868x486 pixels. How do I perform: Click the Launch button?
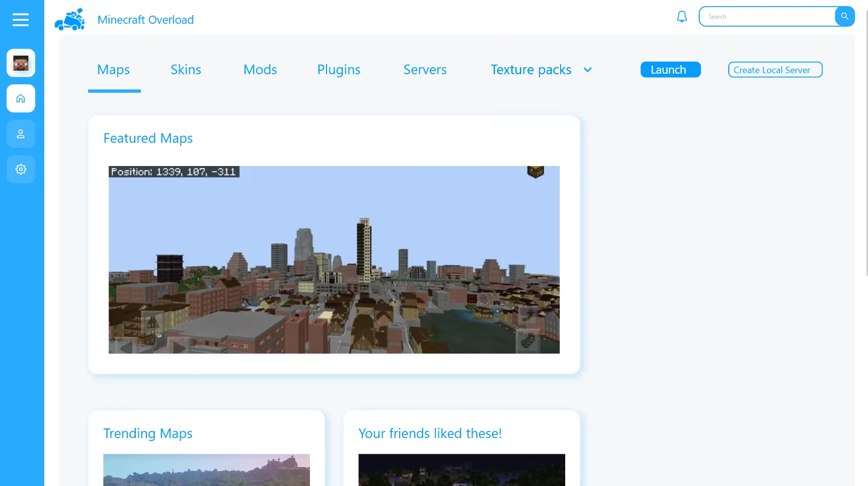(x=671, y=70)
